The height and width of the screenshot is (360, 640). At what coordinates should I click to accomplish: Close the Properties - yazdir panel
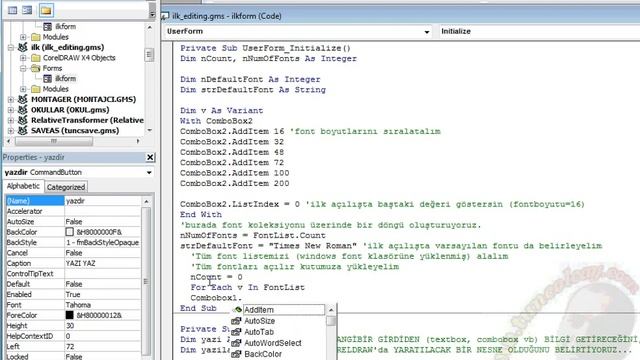150,157
